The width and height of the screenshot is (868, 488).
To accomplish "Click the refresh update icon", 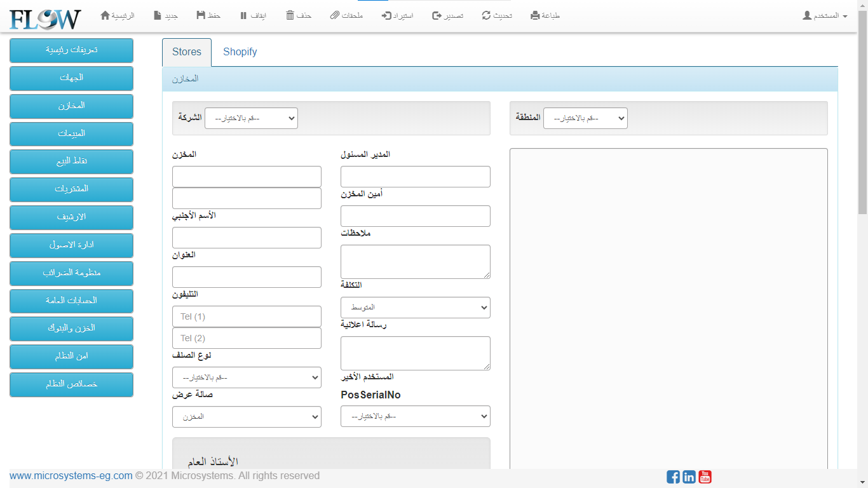I will [x=486, y=15].
